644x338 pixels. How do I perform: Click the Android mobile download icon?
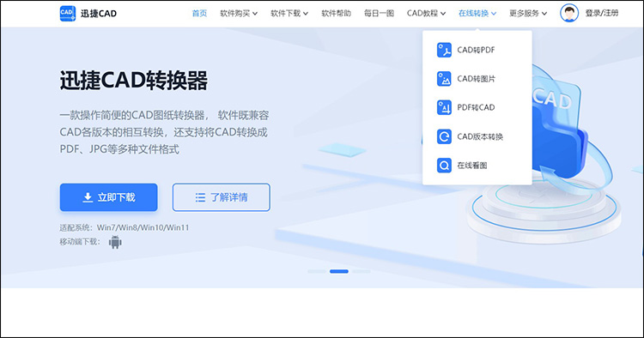[115, 243]
